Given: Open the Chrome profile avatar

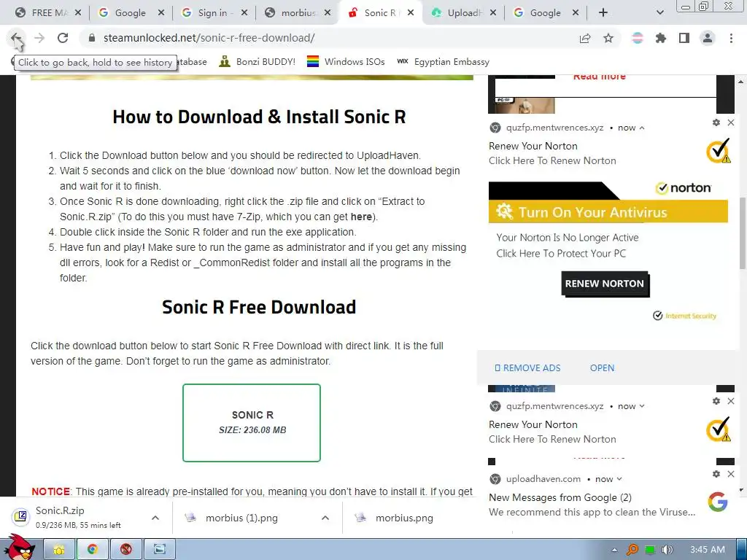Looking at the screenshot, I should [x=708, y=38].
